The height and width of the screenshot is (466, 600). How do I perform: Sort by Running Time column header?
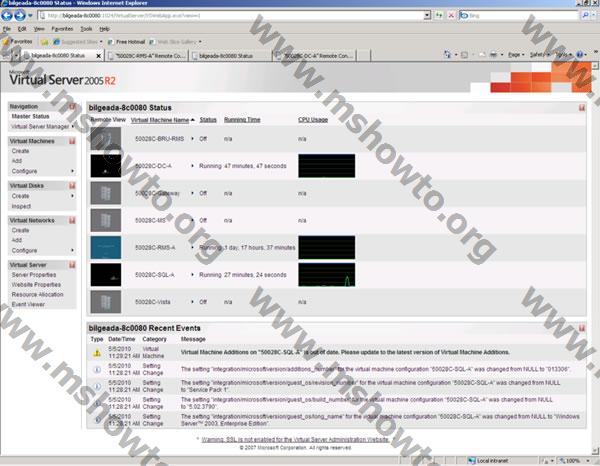point(242,120)
